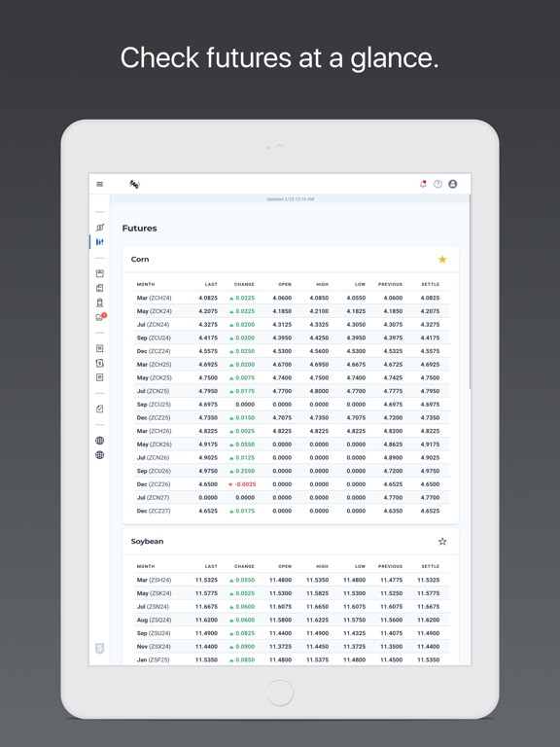
Task: Click the CHANGE column header in Corn table
Action: [x=244, y=284]
